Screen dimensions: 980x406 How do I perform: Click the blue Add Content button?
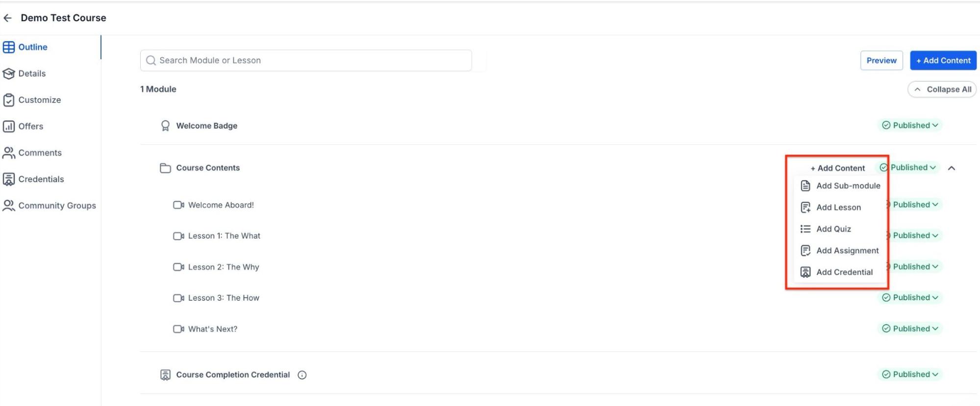pos(943,61)
